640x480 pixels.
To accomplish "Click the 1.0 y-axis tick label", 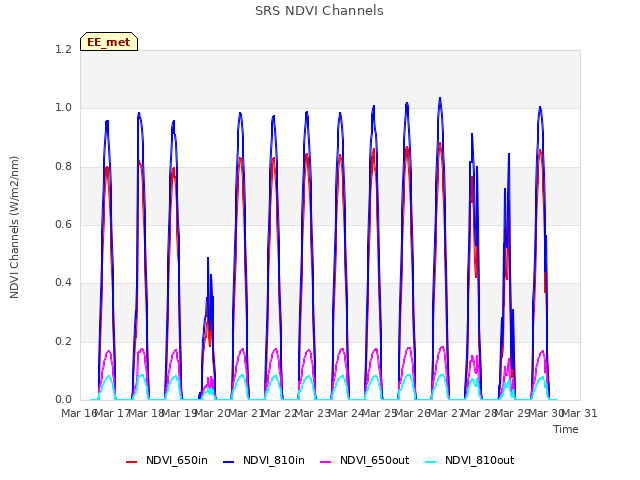I will pyautogui.click(x=63, y=108).
